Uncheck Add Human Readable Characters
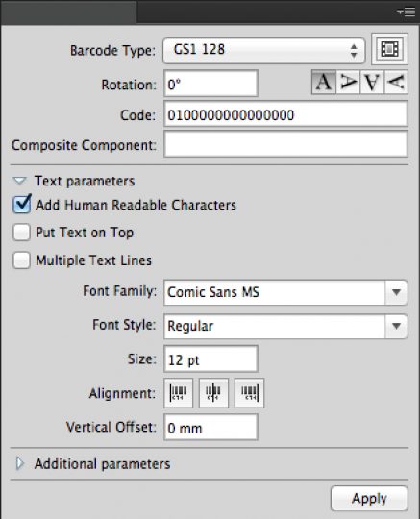The image size is (420, 519). click(22, 205)
